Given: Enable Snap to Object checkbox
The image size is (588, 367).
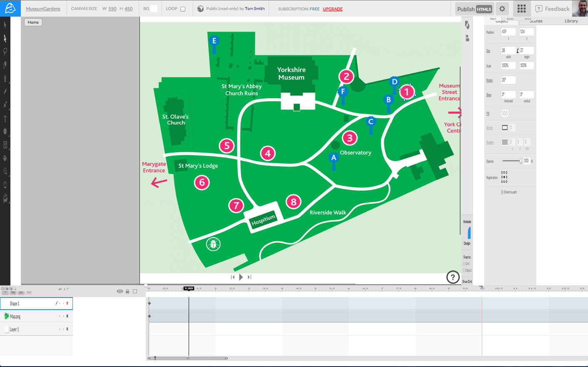Looking at the screenshot, I should [x=464, y=270].
